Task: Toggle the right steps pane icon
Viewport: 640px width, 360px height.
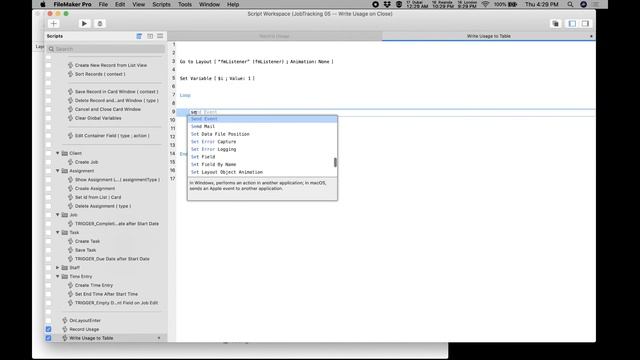Action: [585, 24]
